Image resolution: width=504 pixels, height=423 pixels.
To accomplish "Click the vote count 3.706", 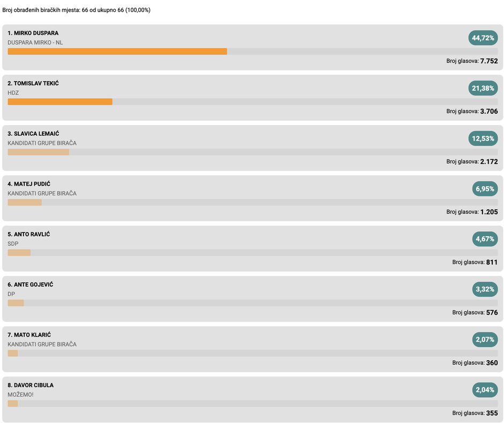I will coord(489,111).
